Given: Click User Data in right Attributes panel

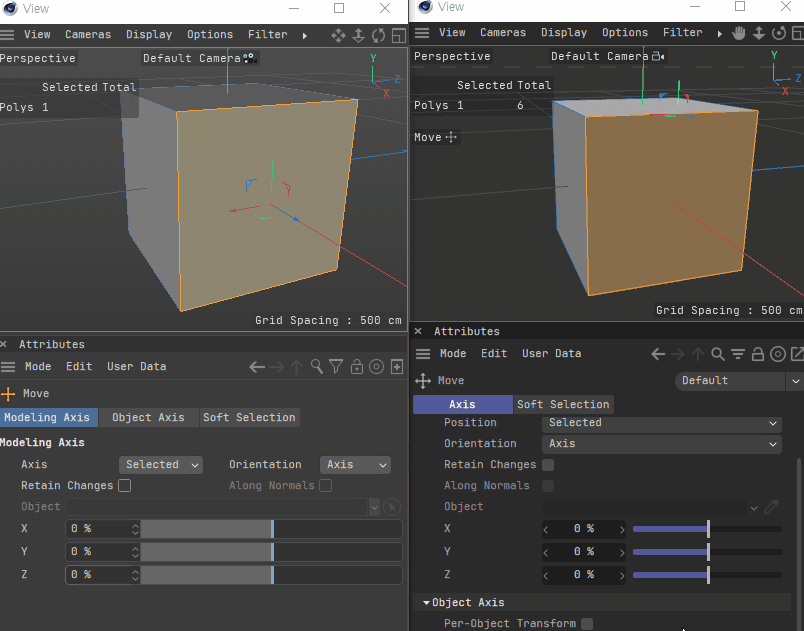Looking at the screenshot, I should point(551,354).
